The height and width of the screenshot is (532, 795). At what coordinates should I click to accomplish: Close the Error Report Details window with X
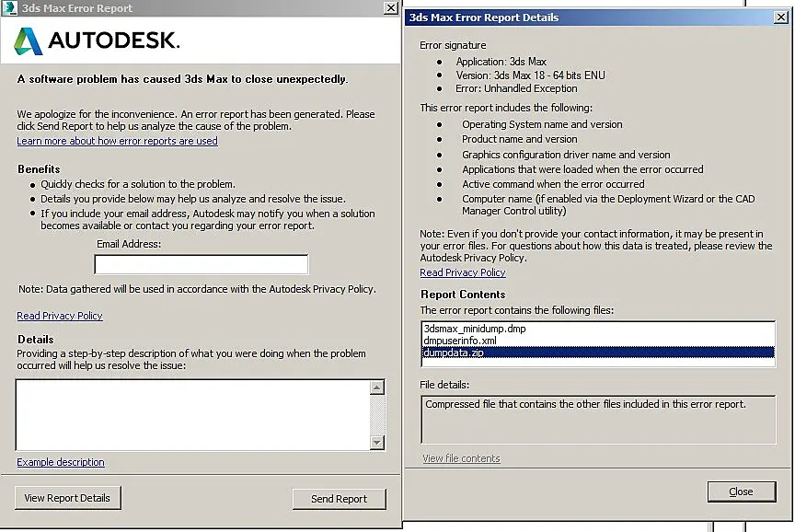(x=781, y=17)
